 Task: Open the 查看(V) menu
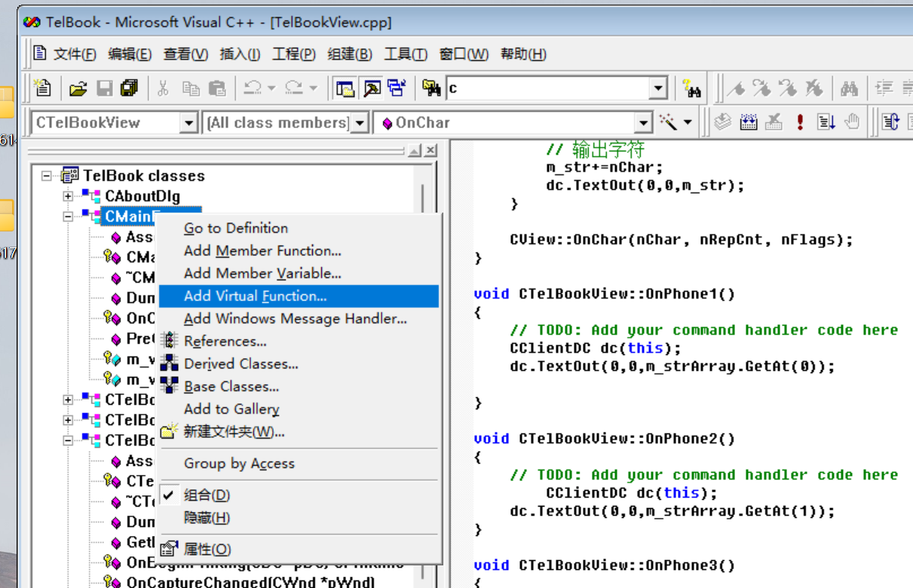(185, 54)
